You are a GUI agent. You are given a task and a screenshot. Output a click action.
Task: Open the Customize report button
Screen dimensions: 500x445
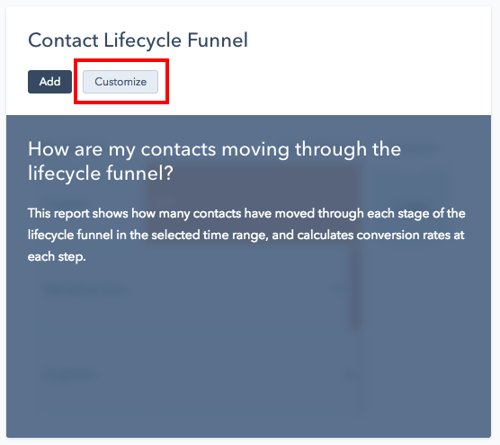(120, 82)
